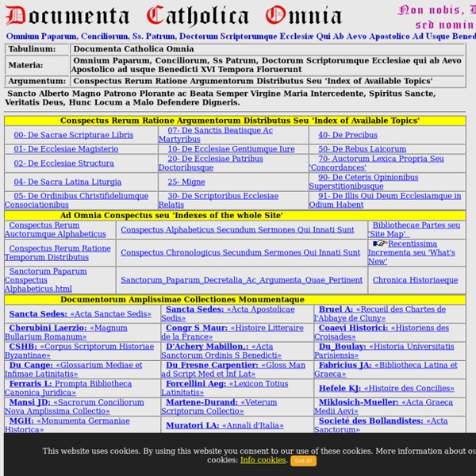Open Du Fresne Carpentier: Gloss Man
Image resolution: width=476 pixels, height=476 pixels.
coord(233,369)
